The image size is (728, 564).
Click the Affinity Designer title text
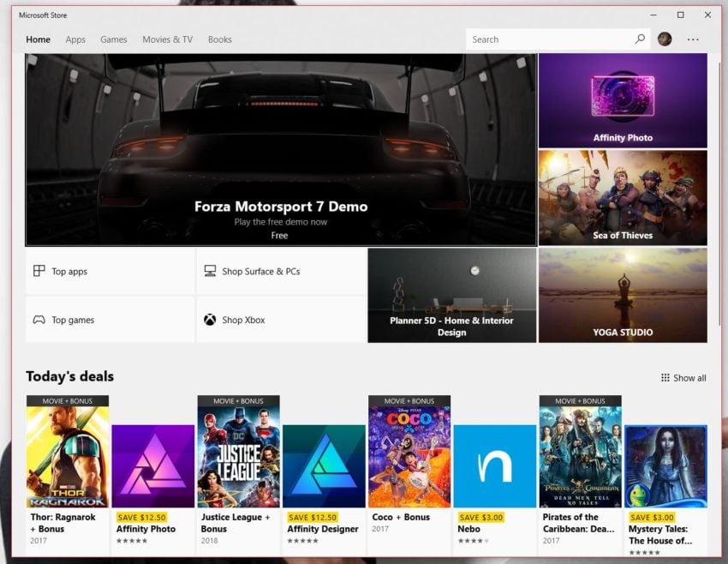(x=323, y=529)
